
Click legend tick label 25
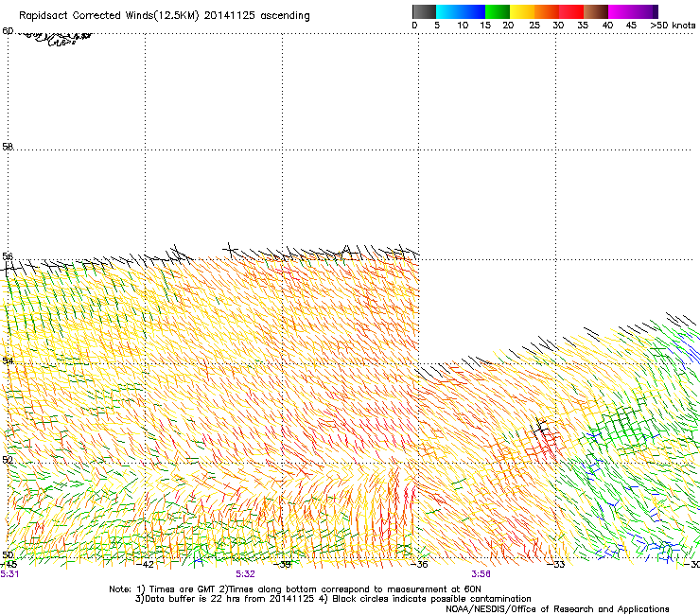click(534, 26)
